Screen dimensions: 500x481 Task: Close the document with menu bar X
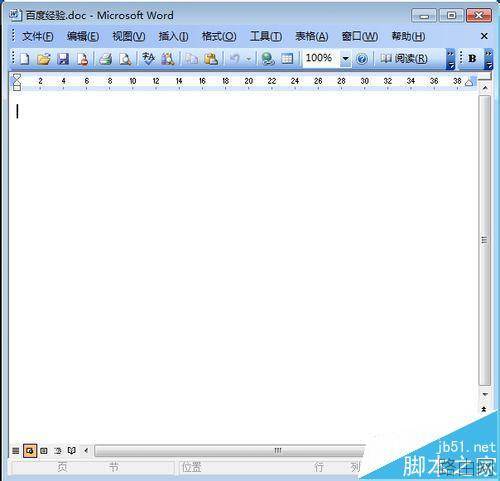484,36
